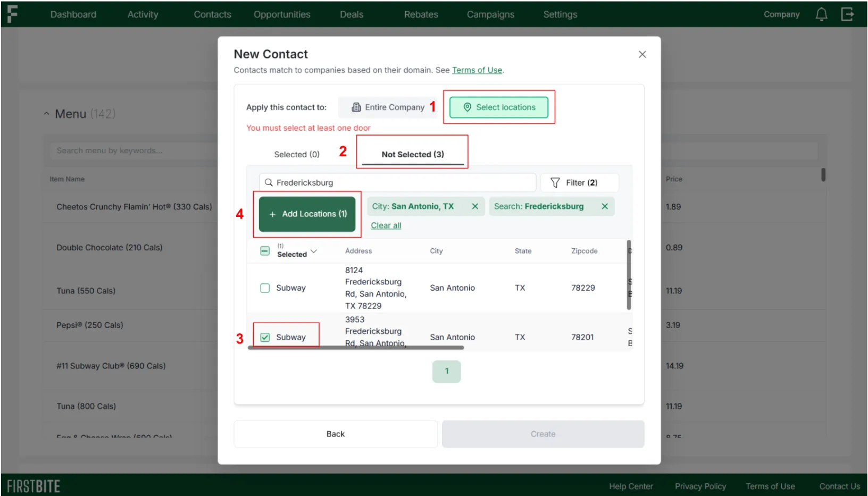Click the Firstbite logo icon in the top bar

coord(12,14)
